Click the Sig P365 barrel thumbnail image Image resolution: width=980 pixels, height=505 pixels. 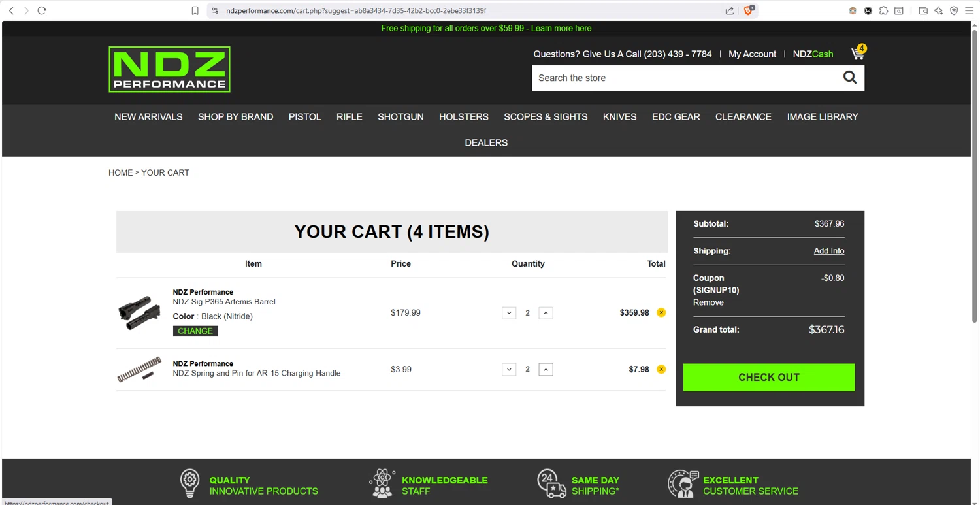coord(139,313)
